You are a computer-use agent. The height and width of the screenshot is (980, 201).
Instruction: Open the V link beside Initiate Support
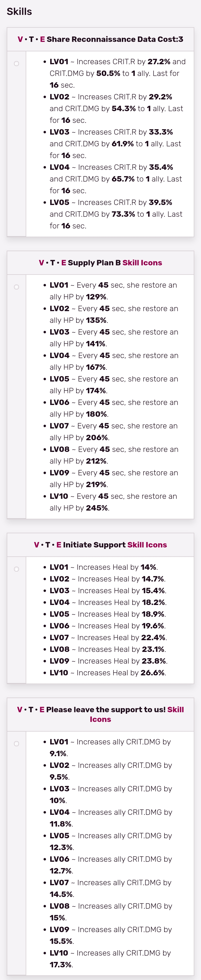(36, 545)
